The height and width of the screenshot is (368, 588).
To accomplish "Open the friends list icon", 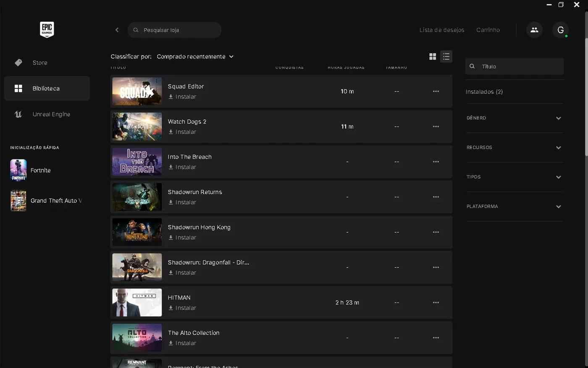I will tap(534, 30).
